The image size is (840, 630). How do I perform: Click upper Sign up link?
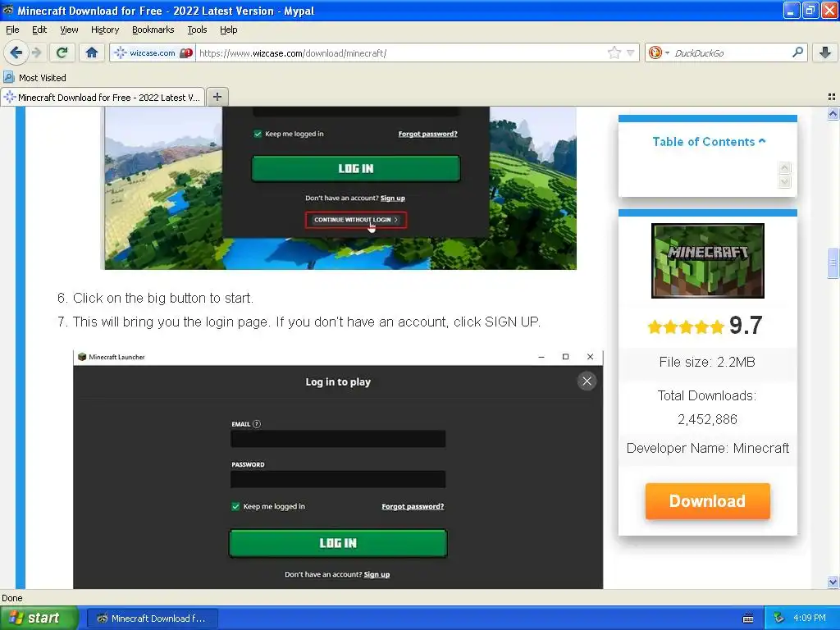pyautogui.click(x=393, y=199)
